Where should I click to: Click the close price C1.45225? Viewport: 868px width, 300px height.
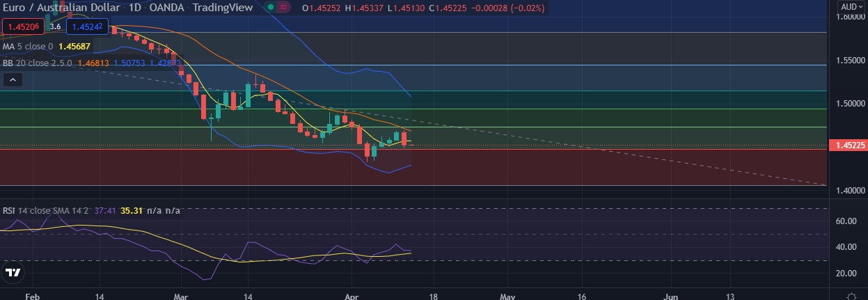(x=446, y=8)
